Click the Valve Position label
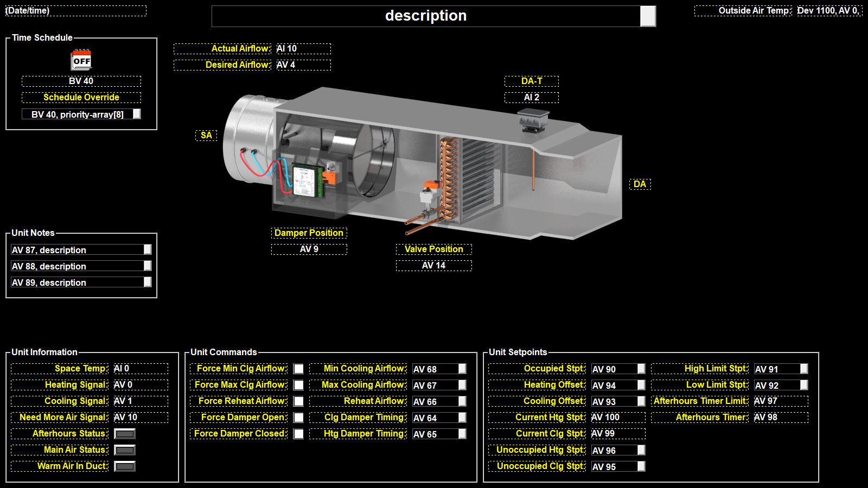868x488 pixels. point(434,249)
